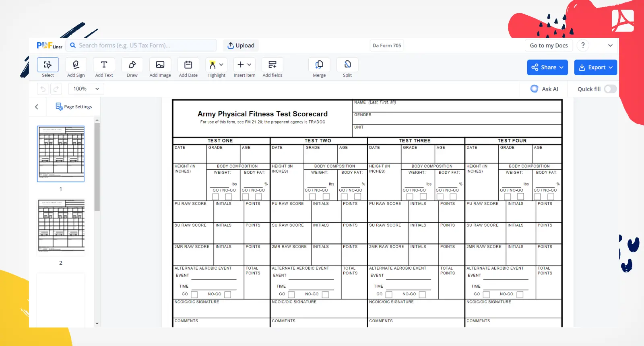Pick the Add Date tool
Screen dimensions: 644x346
188,68
